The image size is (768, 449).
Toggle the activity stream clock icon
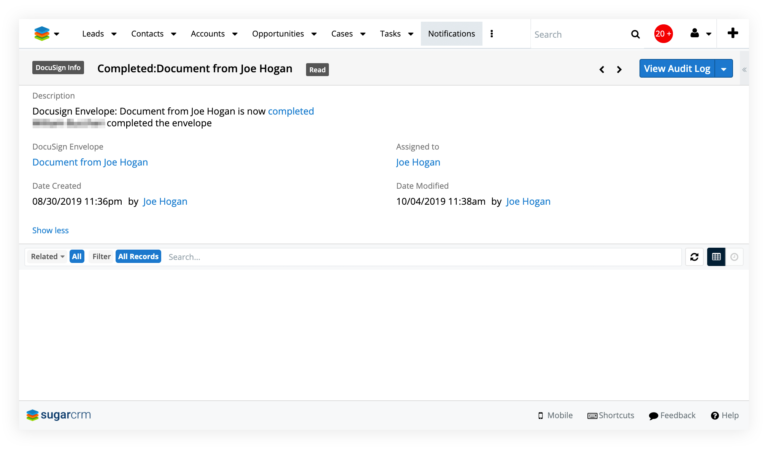pyautogui.click(x=734, y=257)
